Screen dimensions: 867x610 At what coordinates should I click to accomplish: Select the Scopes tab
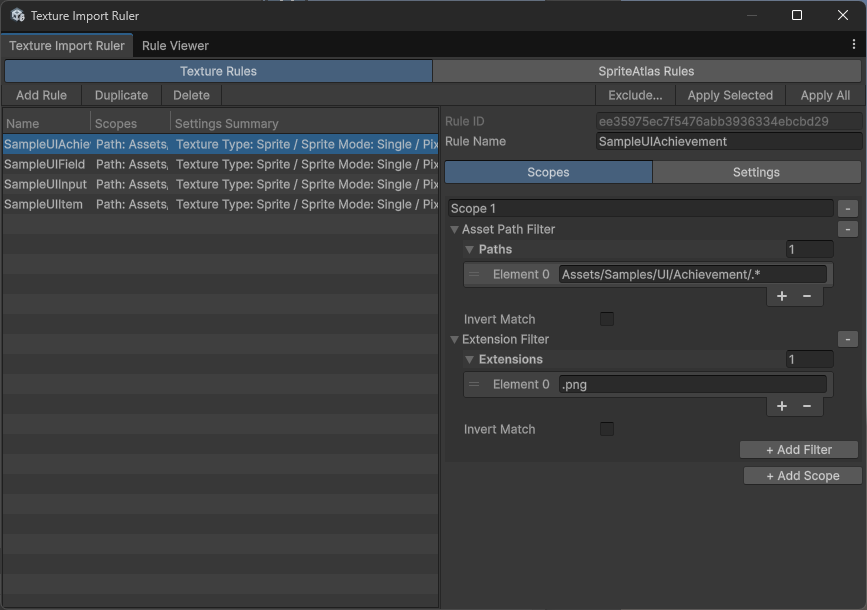(548, 172)
